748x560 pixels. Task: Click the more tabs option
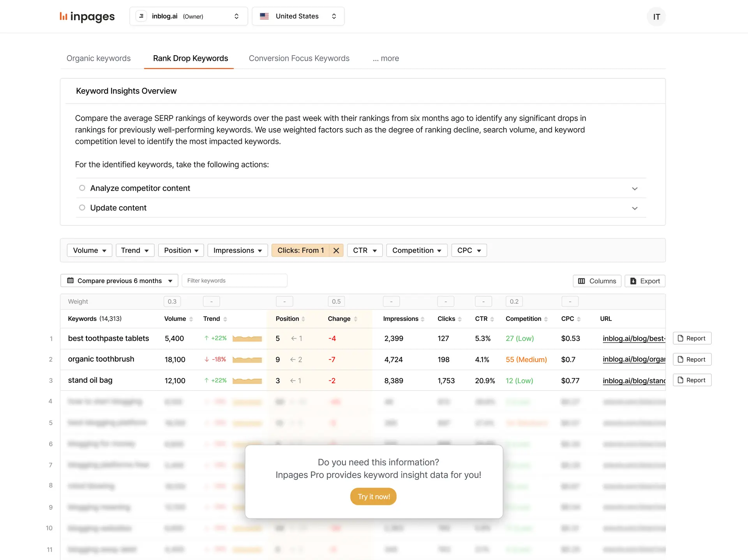click(x=385, y=58)
